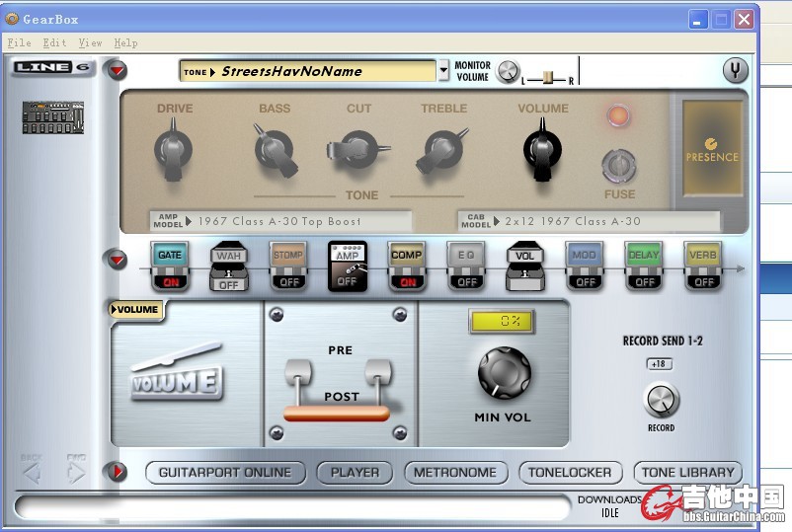Click the GUITARPORT ONLINE button
Viewport: 792px width, 532px height.
pyautogui.click(x=225, y=473)
